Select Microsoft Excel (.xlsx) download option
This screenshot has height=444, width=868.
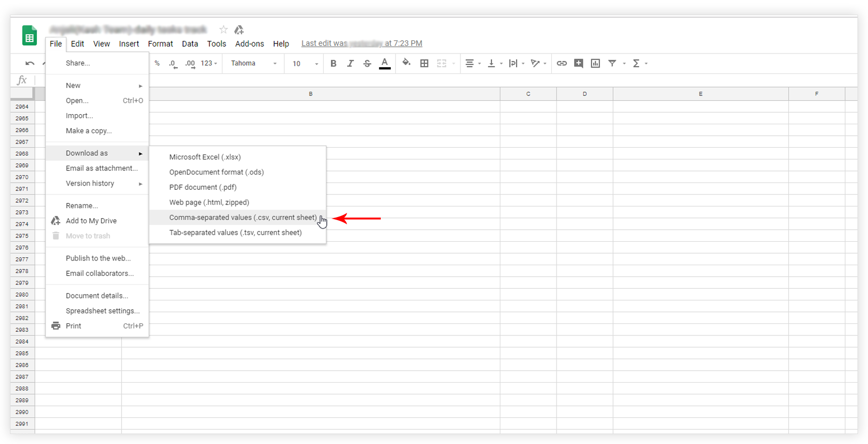tap(205, 157)
